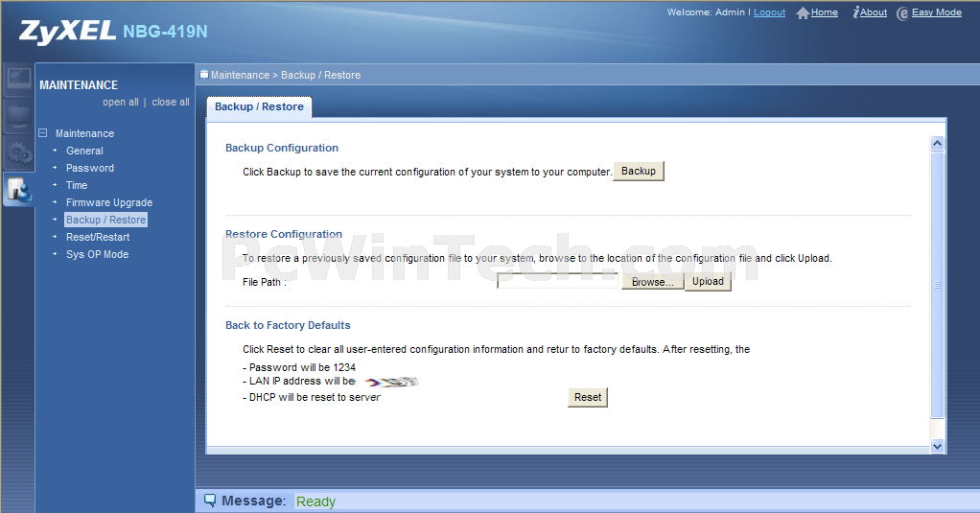Image resolution: width=980 pixels, height=513 pixels.
Task: Open the Network sidebar icon below Monitor
Action: coord(18,116)
